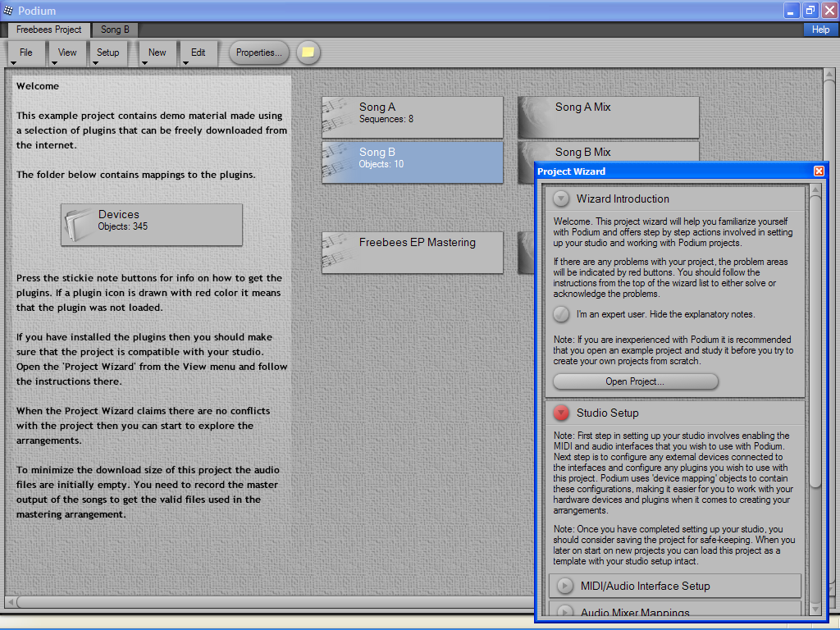The image size is (840, 630).
Task: Toggle expert user hide notes option
Action: point(561,314)
